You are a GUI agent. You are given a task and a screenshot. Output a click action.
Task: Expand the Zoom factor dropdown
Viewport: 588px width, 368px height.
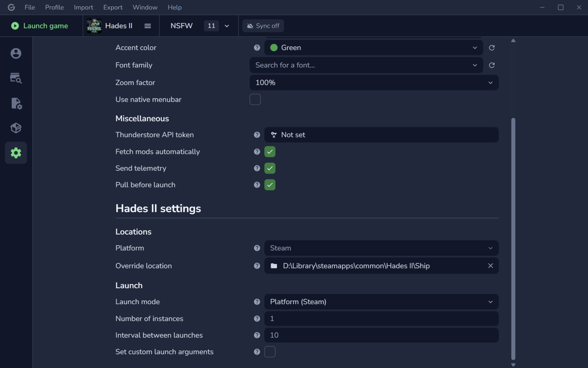(x=374, y=82)
